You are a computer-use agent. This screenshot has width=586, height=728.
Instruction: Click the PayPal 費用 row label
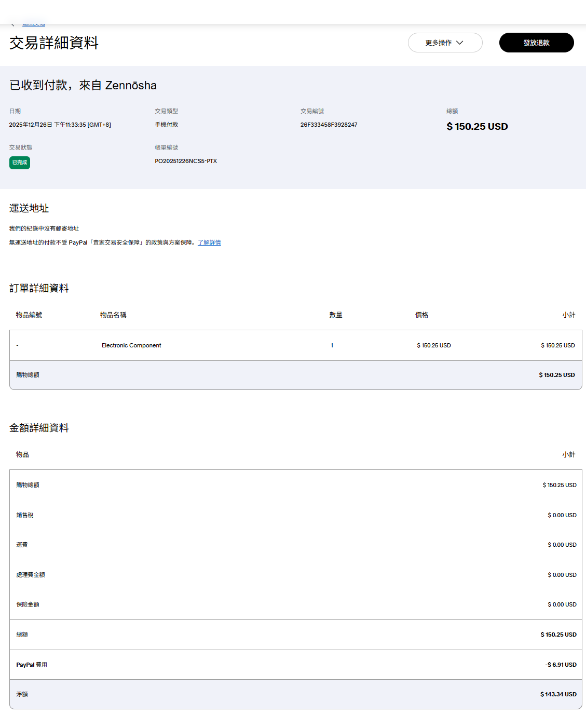click(32, 665)
